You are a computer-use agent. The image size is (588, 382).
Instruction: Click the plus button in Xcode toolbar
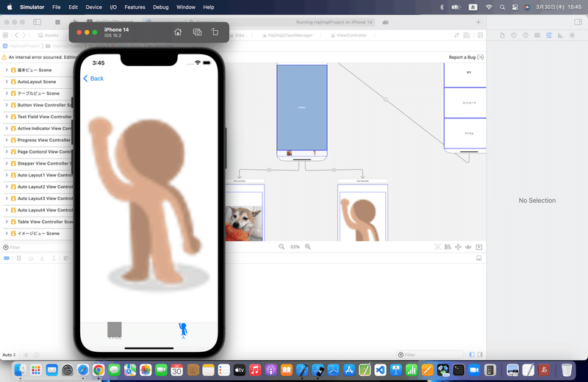478,22
